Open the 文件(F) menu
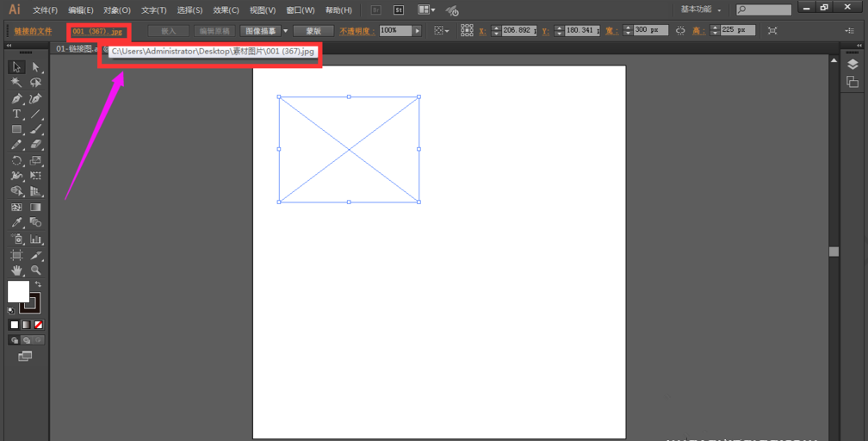 click(x=45, y=10)
